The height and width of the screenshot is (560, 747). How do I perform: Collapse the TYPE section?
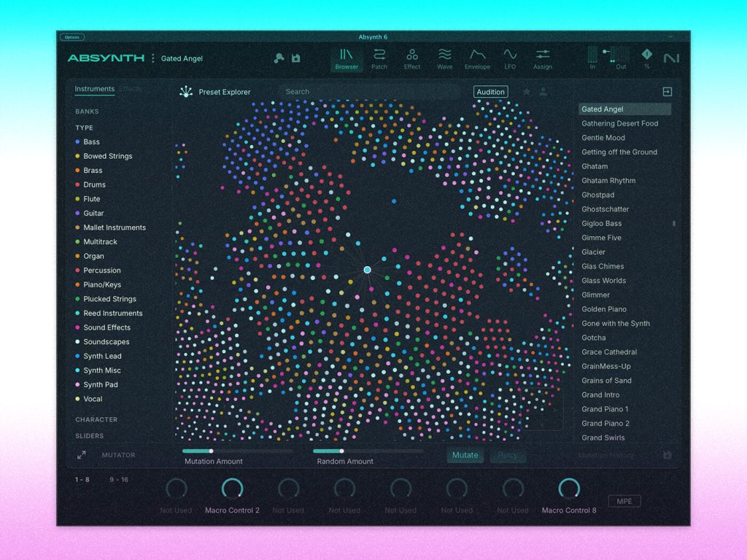[x=84, y=128]
